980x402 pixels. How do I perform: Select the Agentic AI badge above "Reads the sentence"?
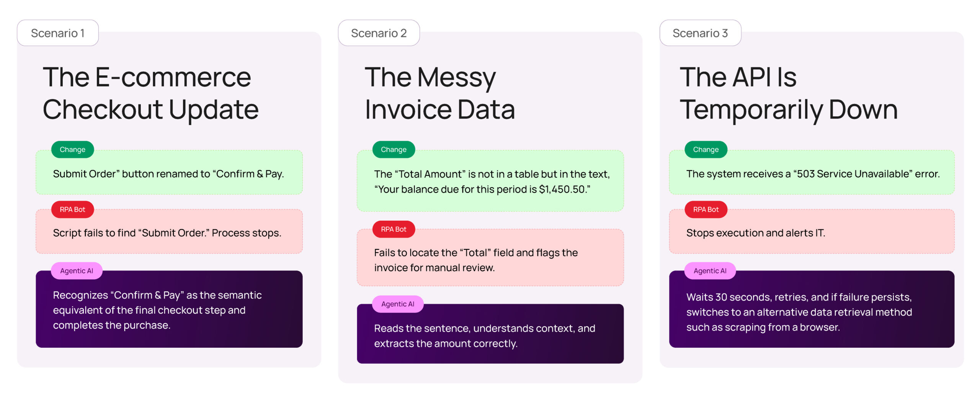click(398, 304)
